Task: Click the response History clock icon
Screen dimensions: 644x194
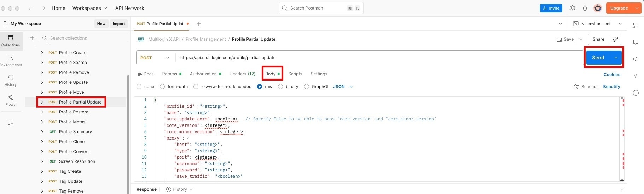Action: (168, 189)
